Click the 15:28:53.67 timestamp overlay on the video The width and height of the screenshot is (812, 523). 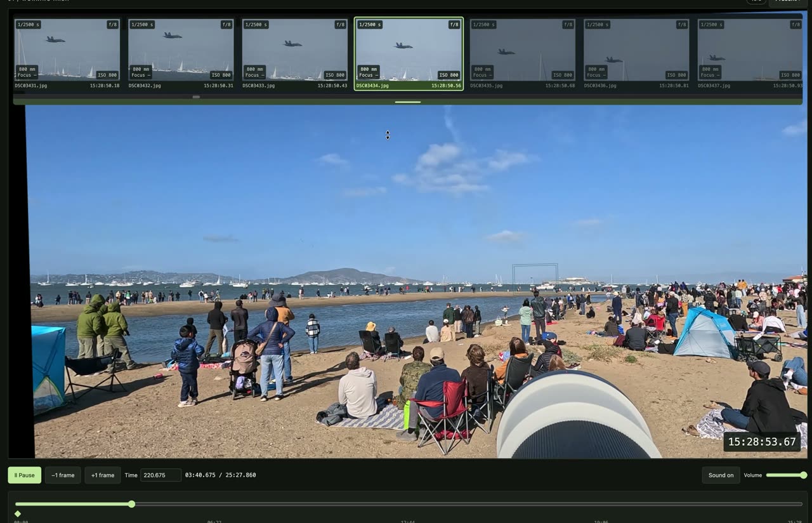click(762, 442)
